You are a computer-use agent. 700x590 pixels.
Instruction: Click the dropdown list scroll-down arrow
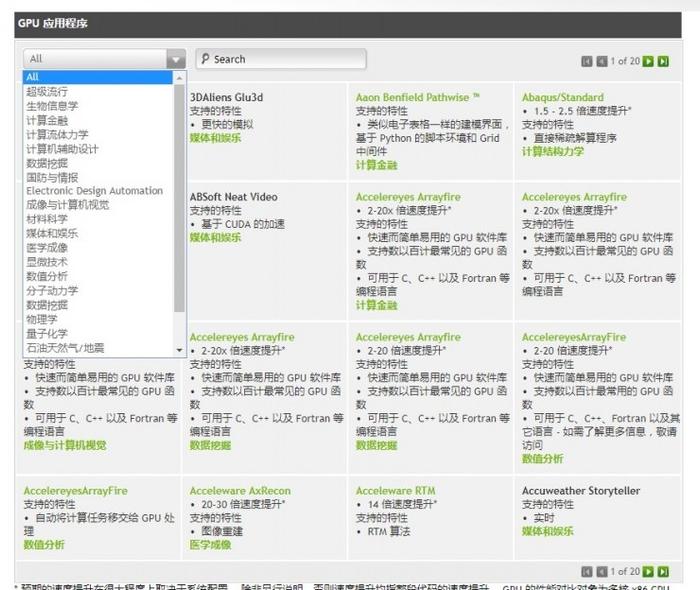179,350
